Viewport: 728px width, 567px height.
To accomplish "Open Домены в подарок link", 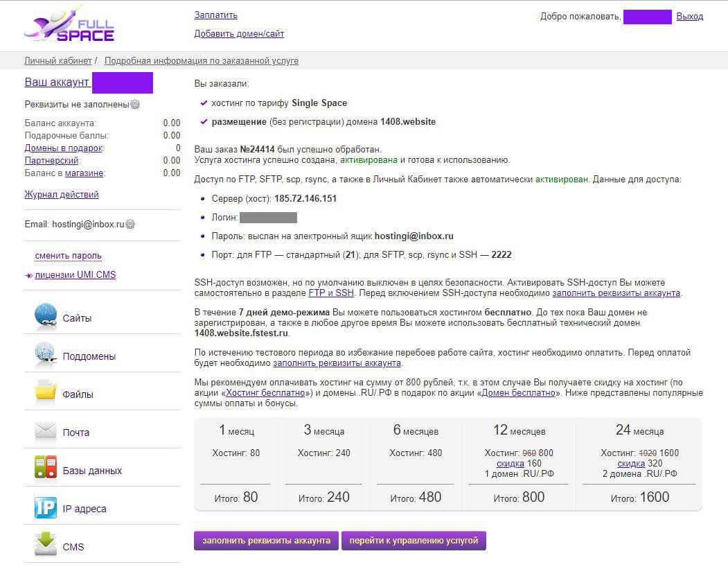I will [63, 148].
